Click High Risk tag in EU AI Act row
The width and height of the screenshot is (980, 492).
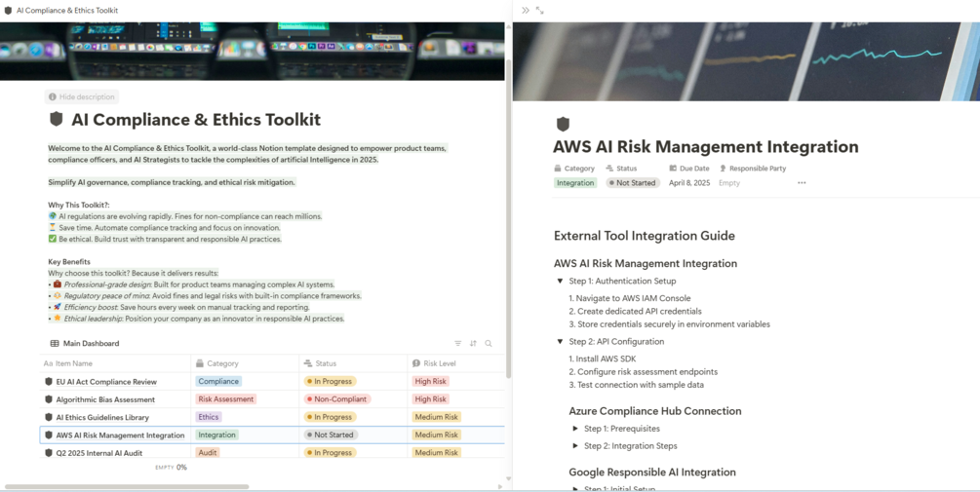coord(431,382)
